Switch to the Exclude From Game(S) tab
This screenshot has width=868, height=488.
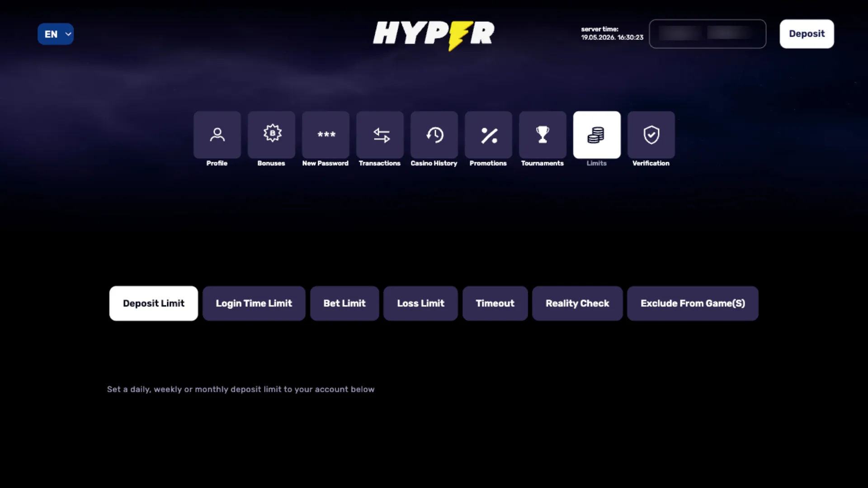[693, 303]
